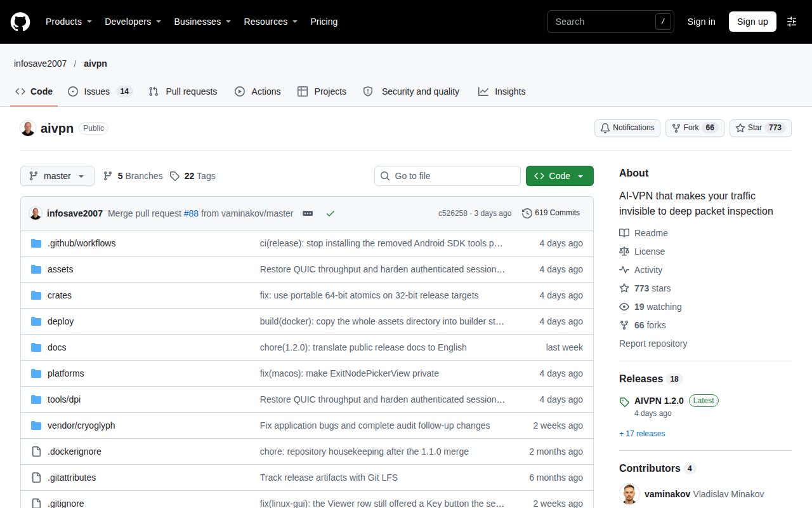Click the vaminakov contributor avatar
812x508 pixels.
point(629,494)
